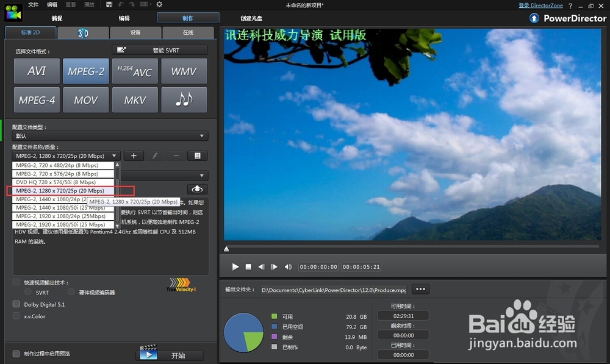Click the undo arrow icon

(x=121, y=4)
